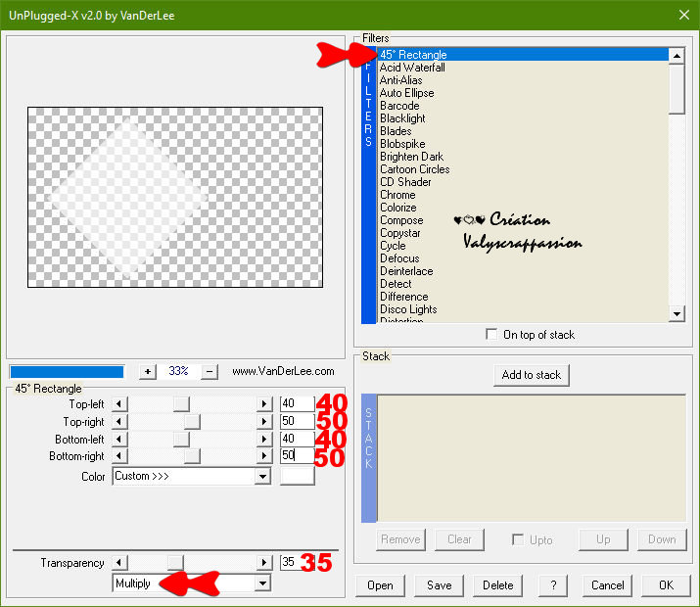700x607 pixels.
Task: Click the Save button
Action: click(439, 585)
